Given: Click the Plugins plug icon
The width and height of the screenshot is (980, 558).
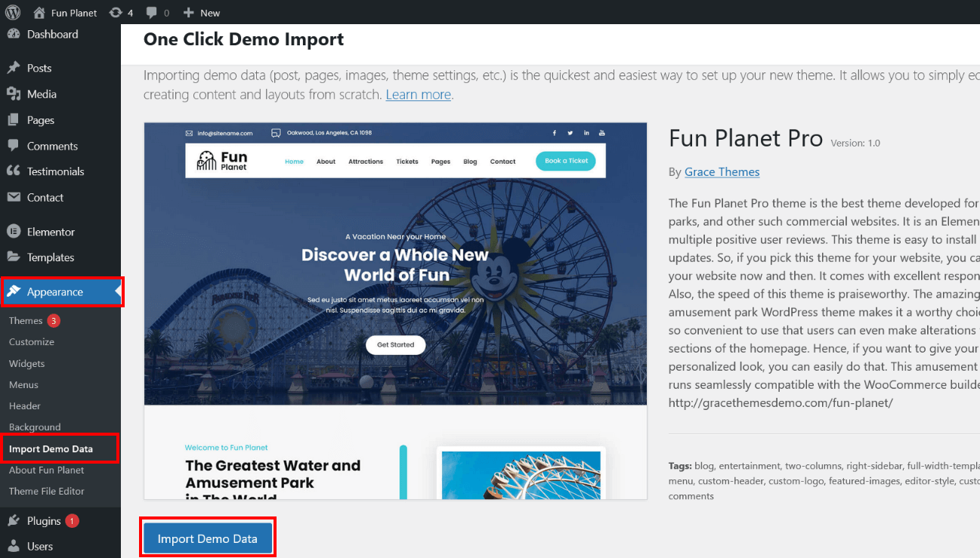Looking at the screenshot, I should pos(14,521).
